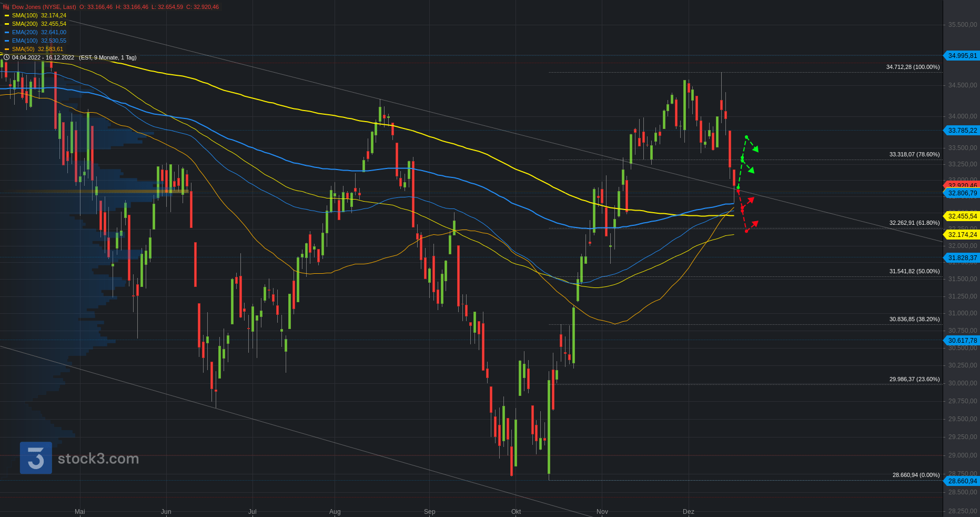Click the clock icon before the date range
Viewport: 980px width, 517px height.
(x=7, y=57)
